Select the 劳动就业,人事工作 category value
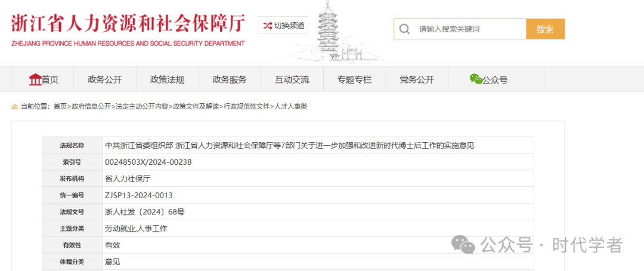This screenshot has height=271, width=644. click(x=137, y=228)
